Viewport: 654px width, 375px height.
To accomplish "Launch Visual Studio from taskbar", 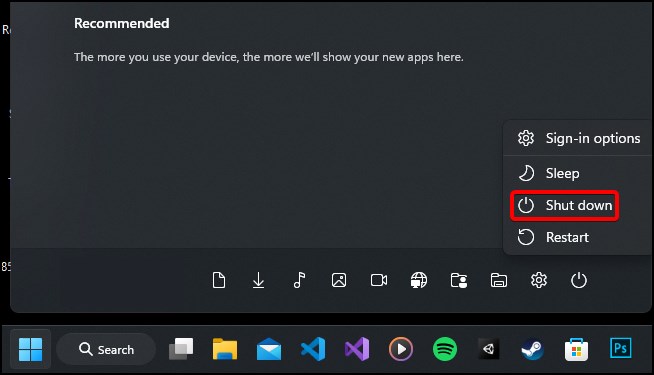I will point(357,349).
